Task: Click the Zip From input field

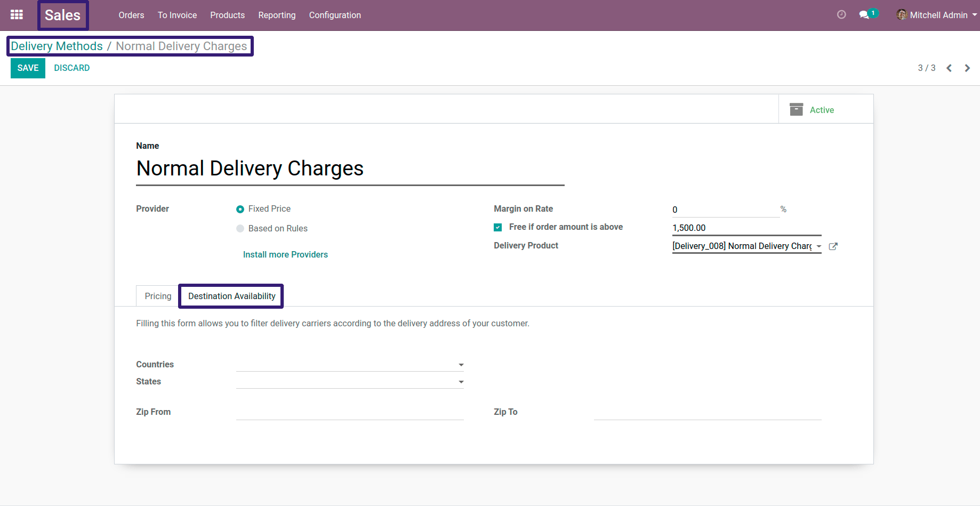Action: pyautogui.click(x=350, y=412)
